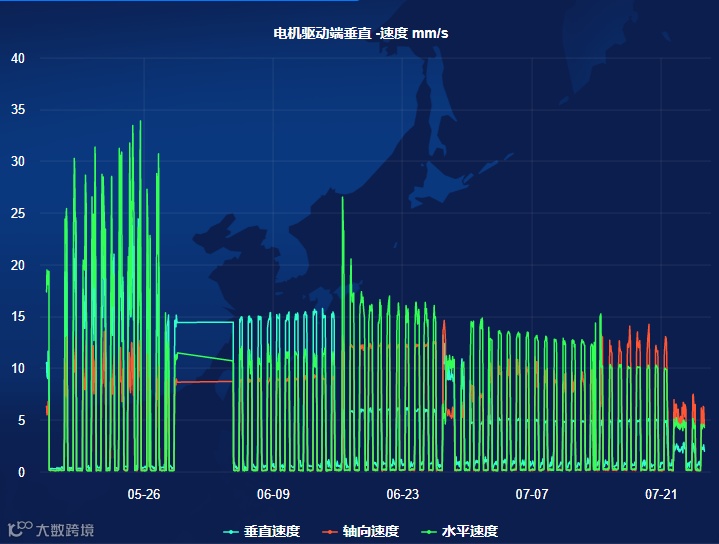Viewport: 719px width, 544px height.
Task: Click the chart title 电机驱动端垂直 -速度 mm/s
Action: [361, 33]
